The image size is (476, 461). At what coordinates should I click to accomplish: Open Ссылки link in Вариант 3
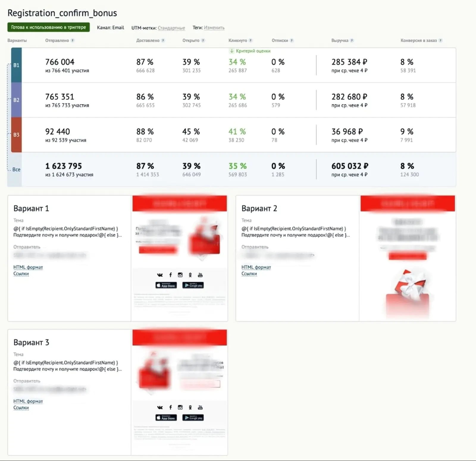coord(21,408)
